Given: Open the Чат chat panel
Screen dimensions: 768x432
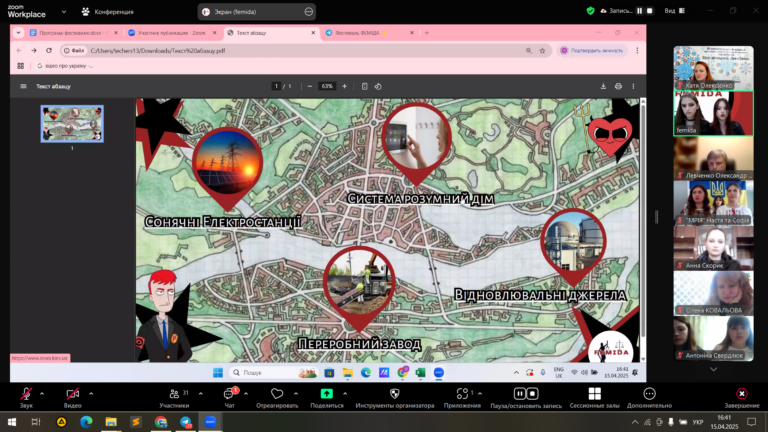Looking at the screenshot, I should (x=229, y=394).
